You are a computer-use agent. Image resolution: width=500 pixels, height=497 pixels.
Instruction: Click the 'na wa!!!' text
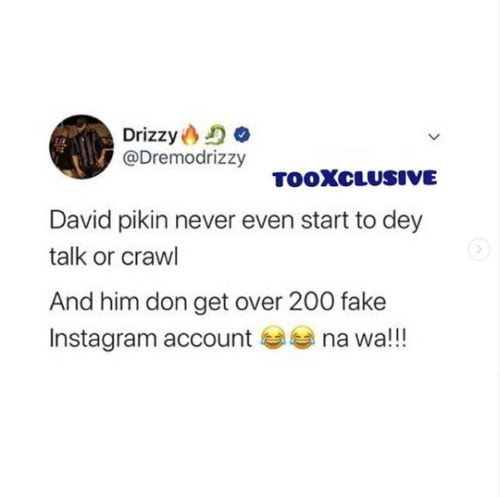(x=364, y=339)
